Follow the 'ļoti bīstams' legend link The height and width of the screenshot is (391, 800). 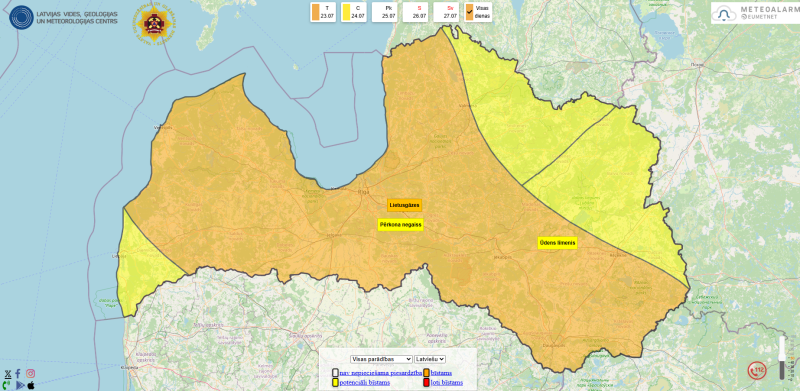coord(446,382)
